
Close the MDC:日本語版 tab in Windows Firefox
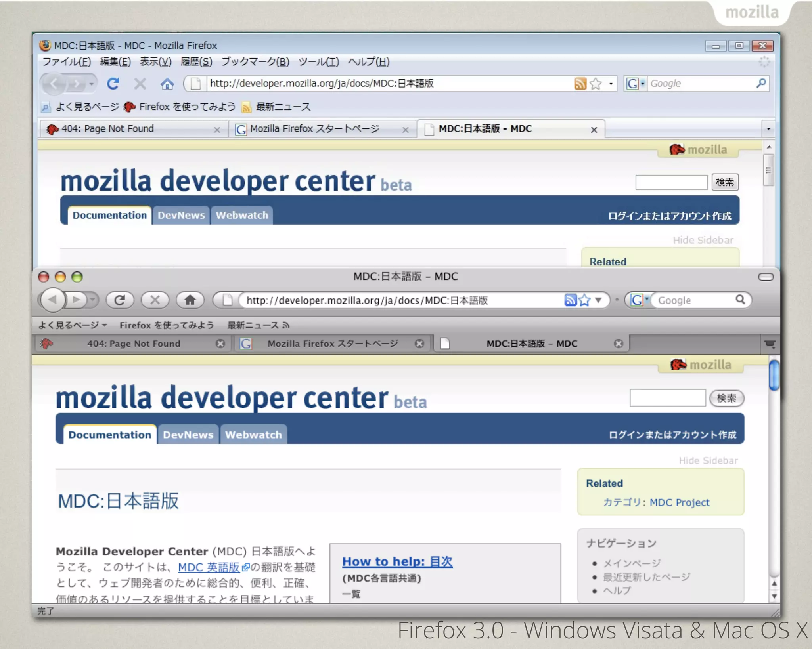[x=594, y=130]
